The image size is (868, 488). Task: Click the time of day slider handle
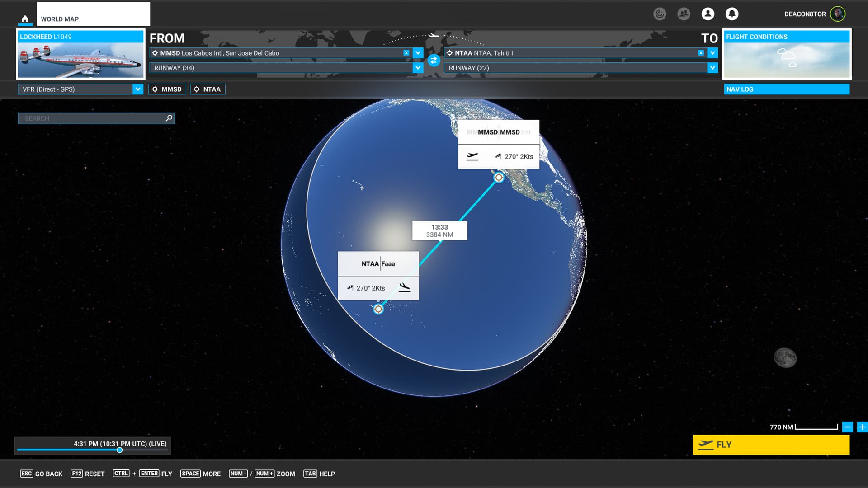click(120, 450)
